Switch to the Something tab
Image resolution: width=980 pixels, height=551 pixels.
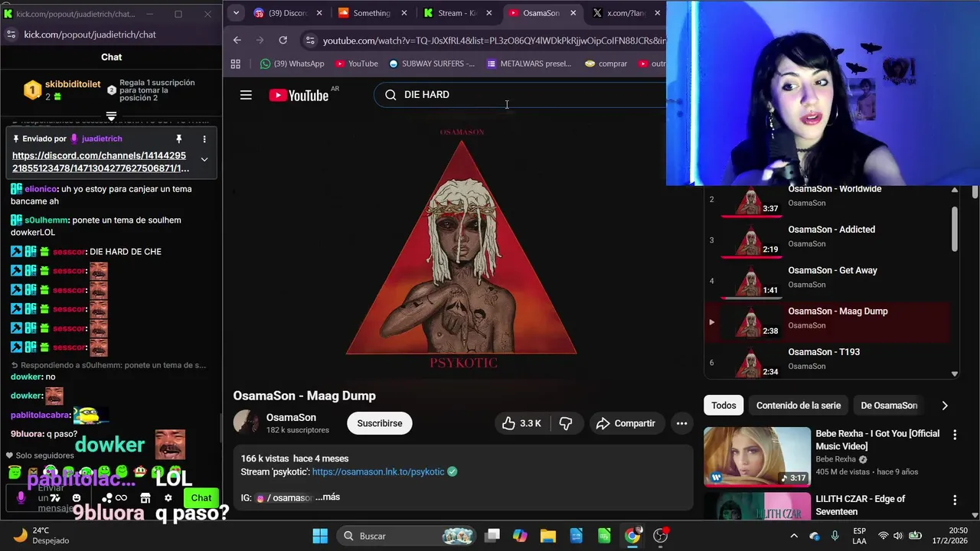tap(372, 13)
